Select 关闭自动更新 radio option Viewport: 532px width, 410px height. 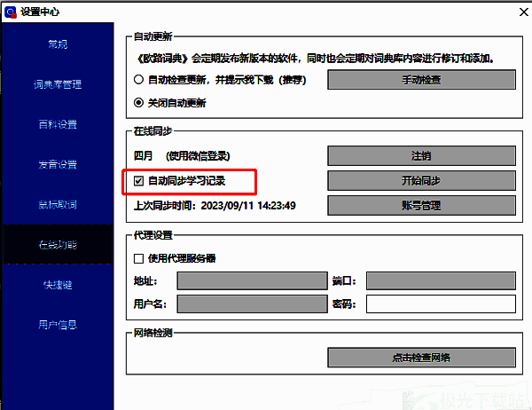(x=138, y=103)
